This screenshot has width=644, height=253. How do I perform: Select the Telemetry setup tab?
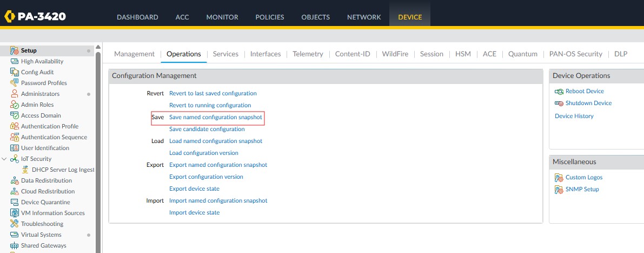(x=308, y=54)
